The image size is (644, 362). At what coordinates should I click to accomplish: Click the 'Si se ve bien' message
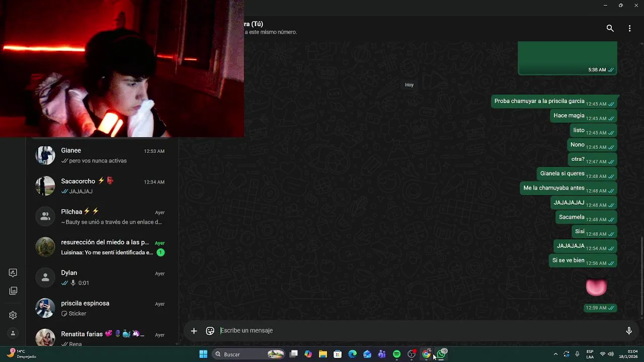pos(583,261)
